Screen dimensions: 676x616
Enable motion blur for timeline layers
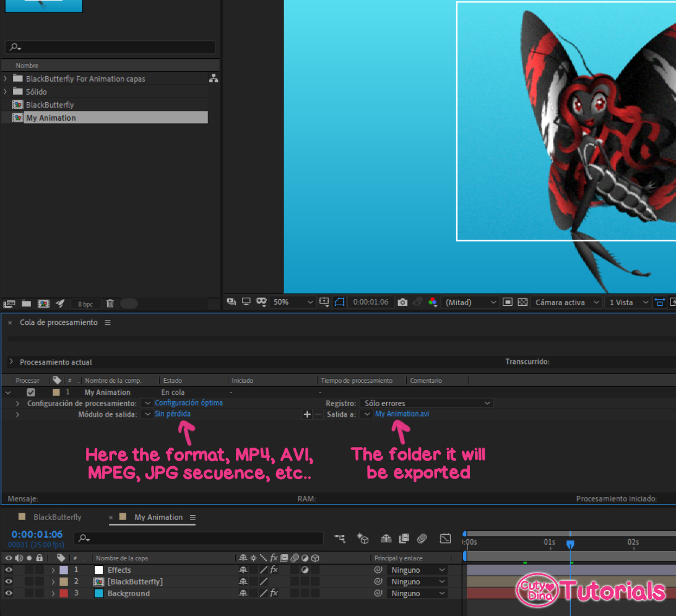[422, 539]
